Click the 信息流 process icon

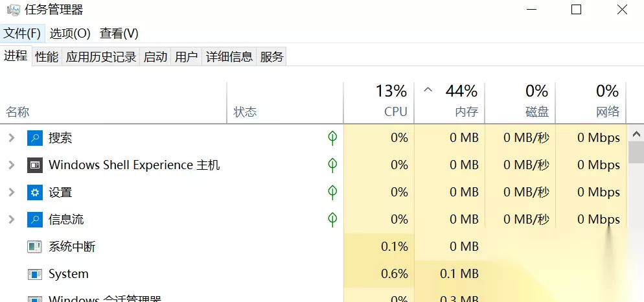34,220
